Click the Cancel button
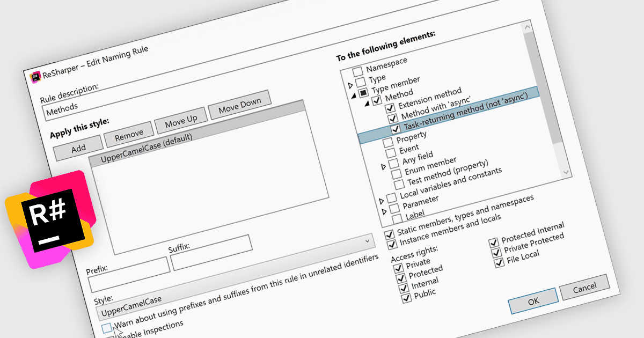This screenshot has height=338, width=644. tap(584, 289)
